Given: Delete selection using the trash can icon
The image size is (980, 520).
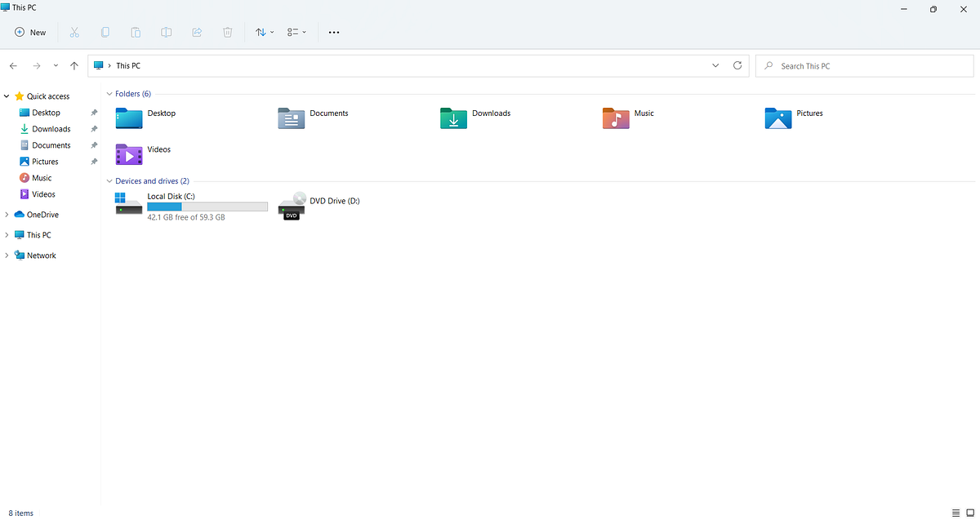Looking at the screenshot, I should (228, 32).
